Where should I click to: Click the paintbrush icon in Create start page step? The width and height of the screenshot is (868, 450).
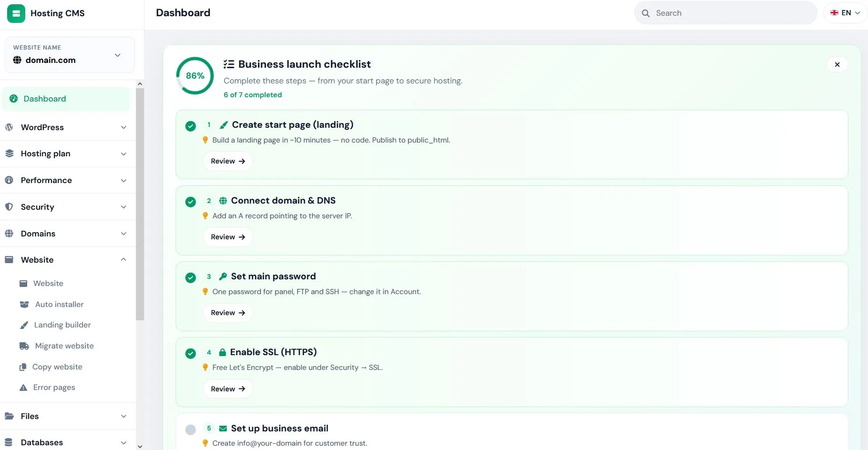[x=224, y=125]
